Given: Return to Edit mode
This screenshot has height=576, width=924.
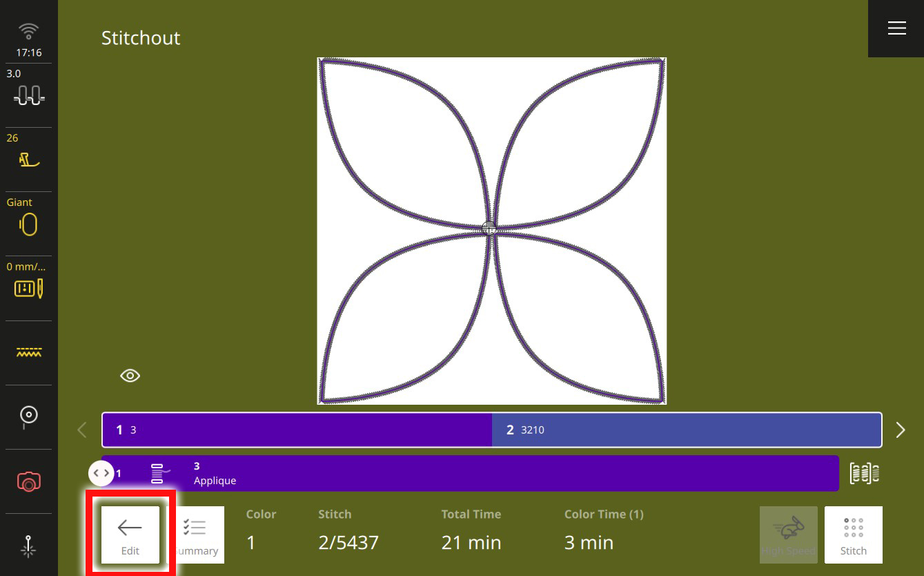Looking at the screenshot, I should [130, 535].
